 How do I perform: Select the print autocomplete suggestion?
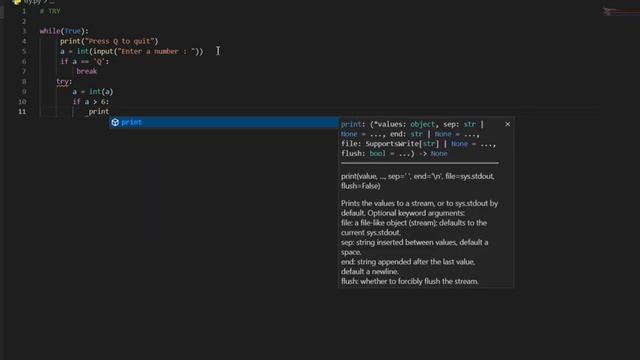click(223, 122)
